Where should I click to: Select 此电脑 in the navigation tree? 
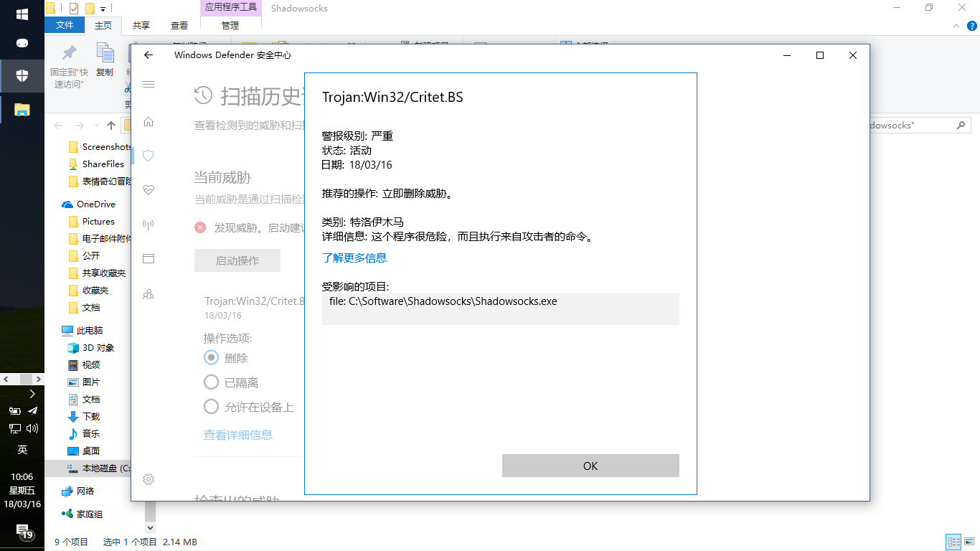83,330
